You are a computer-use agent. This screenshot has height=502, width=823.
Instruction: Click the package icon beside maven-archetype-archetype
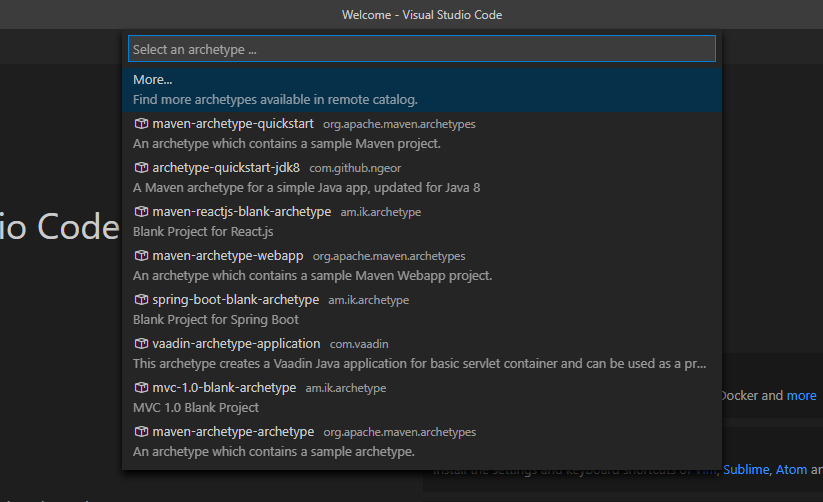(141, 432)
